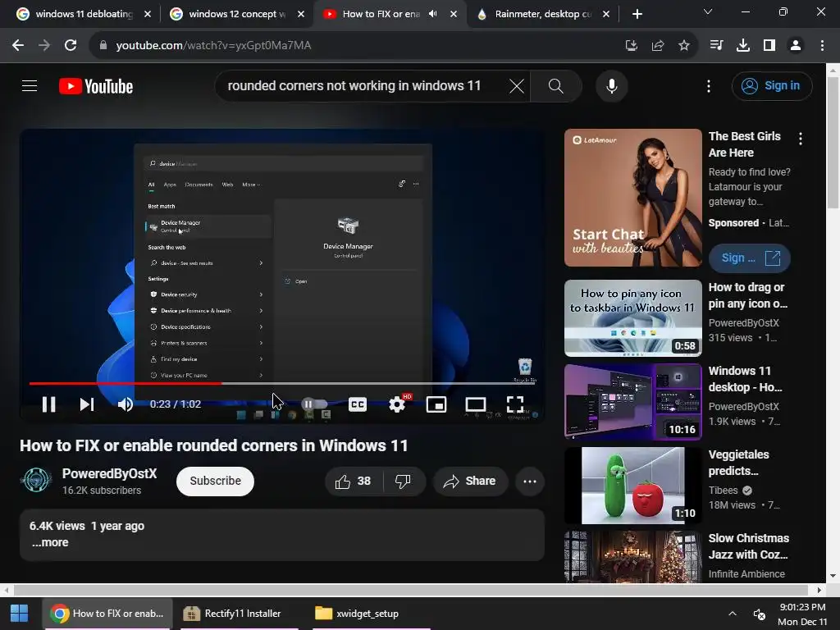Image resolution: width=840 pixels, height=630 pixels.
Task: Open more actions menu under video
Action: click(530, 481)
